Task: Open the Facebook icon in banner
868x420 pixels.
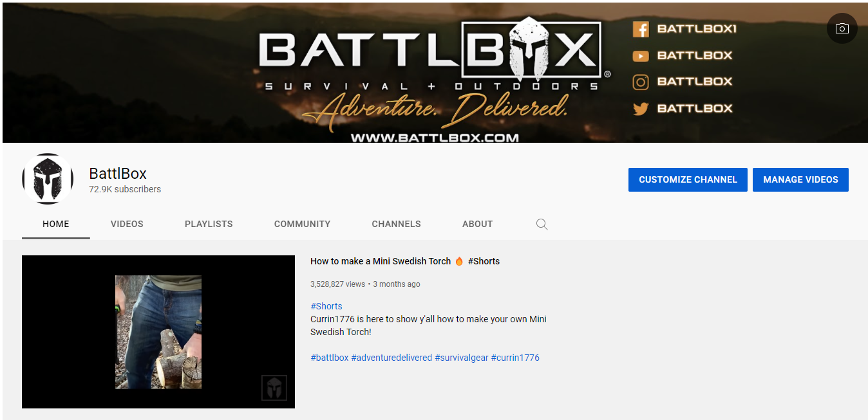Action: 640,29
